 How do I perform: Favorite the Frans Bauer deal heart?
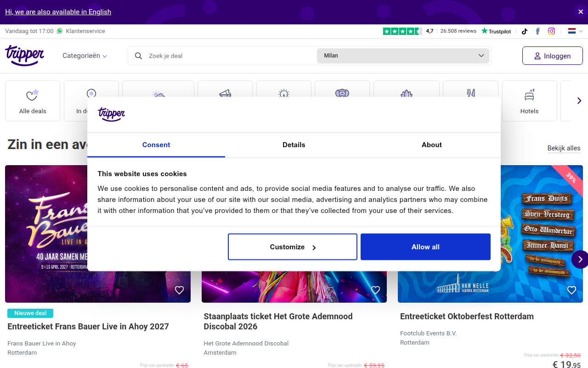[179, 290]
